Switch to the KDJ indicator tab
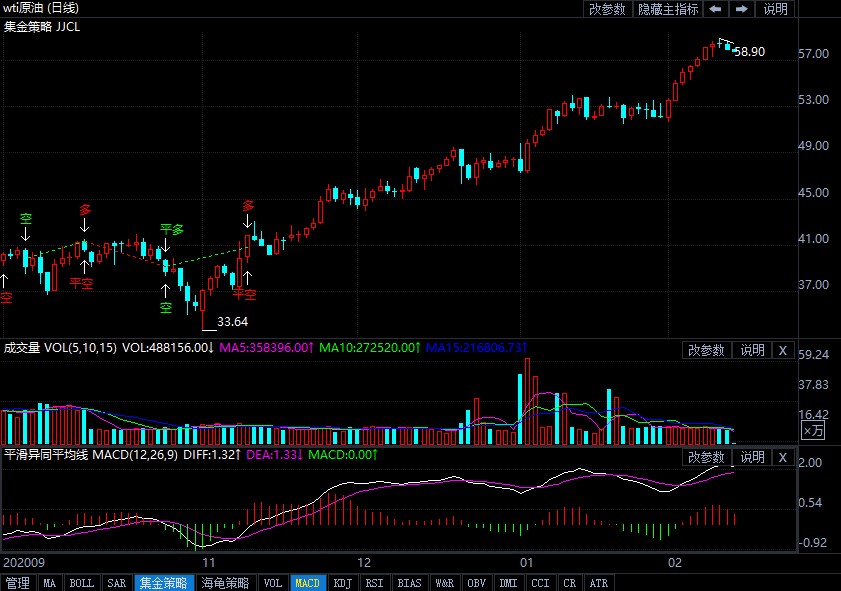 click(x=342, y=583)
